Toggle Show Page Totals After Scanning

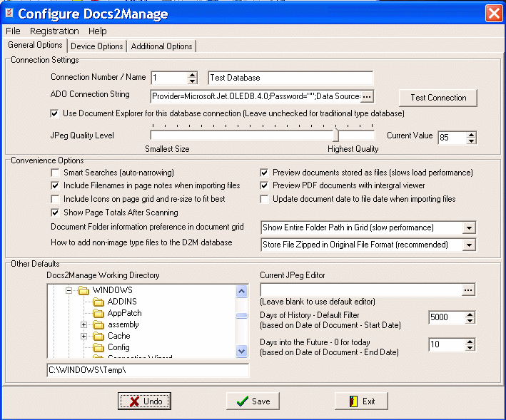(x=55, y=212)
